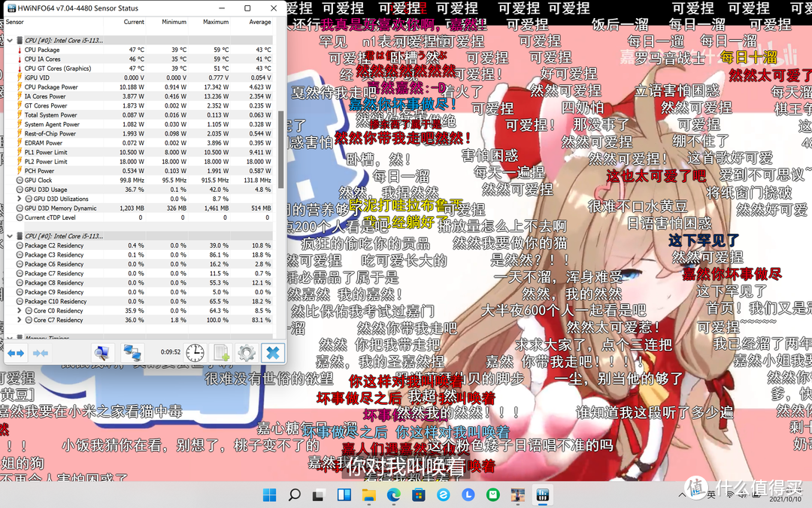
Task: Open the sensor search magnifier tool
Action: (102, 354)
